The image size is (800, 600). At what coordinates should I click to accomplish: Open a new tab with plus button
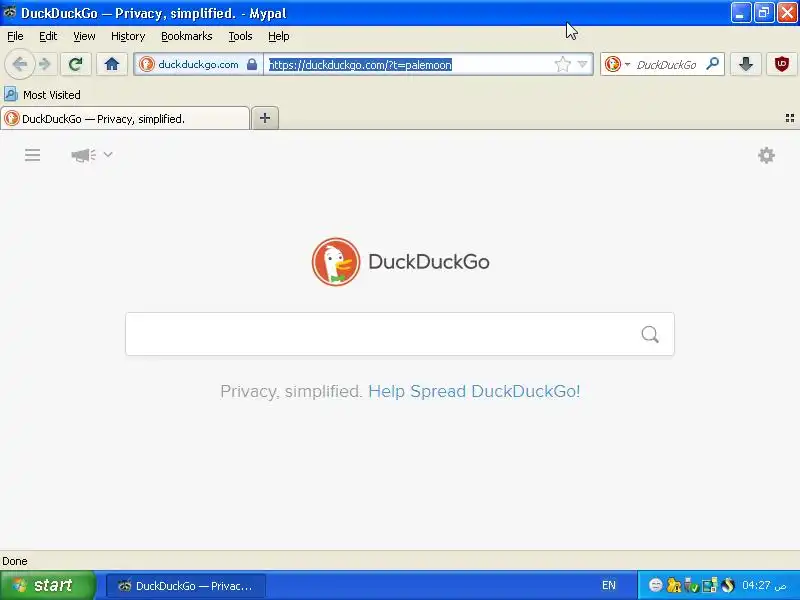[x=265, y=118]
